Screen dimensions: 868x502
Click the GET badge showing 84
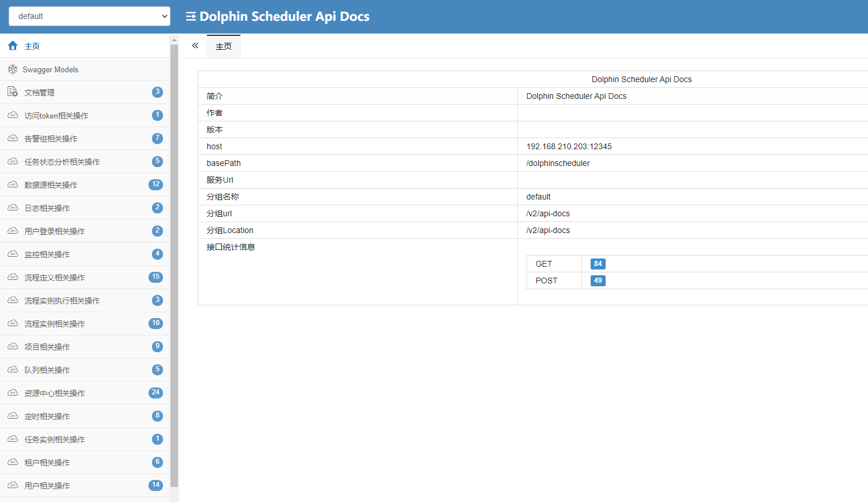(x=598, y=264)
